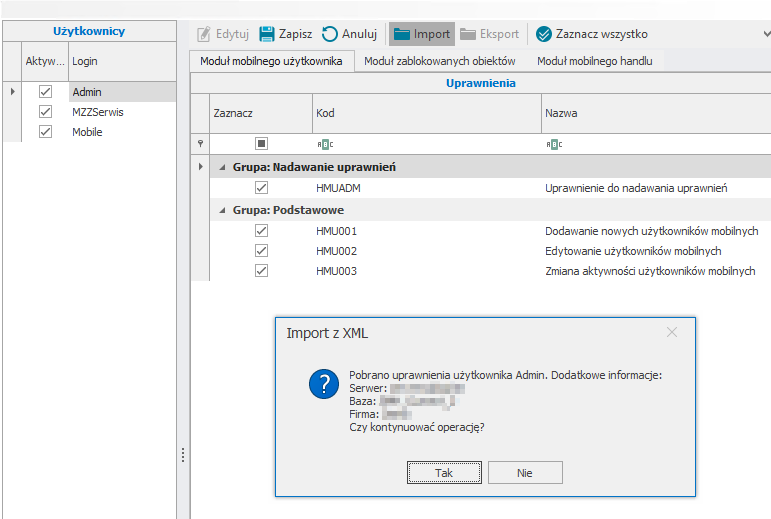The height and width of the screenshot is (519, 771).
Task: Select the MZZSerwis user row
Action: click(98, 112)
